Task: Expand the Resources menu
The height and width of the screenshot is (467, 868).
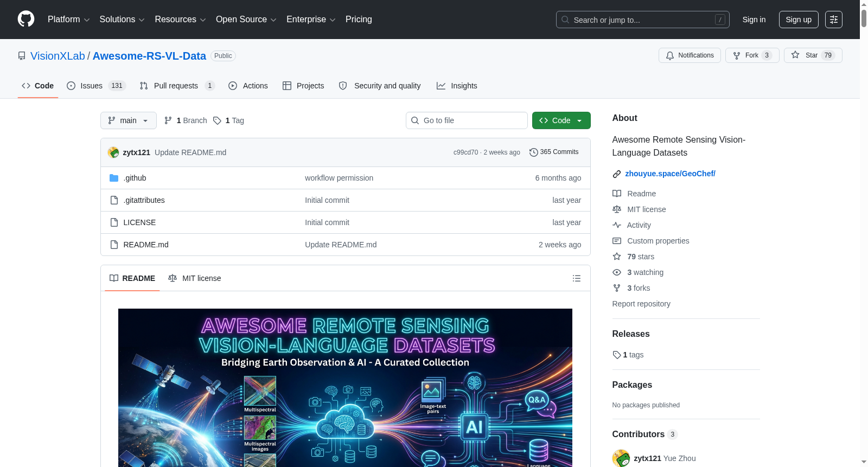Action: pyautogui.click(x=180, y=20)
